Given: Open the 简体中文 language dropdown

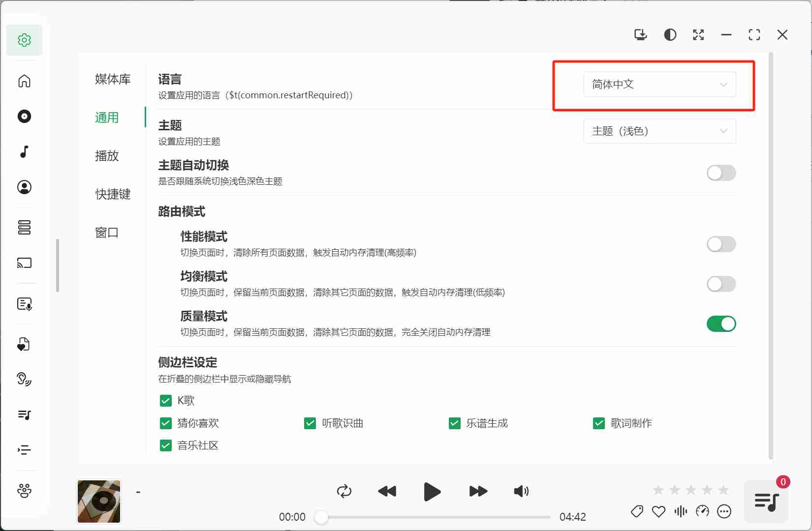Looking at the screenshot, I should tap(659, 85).
